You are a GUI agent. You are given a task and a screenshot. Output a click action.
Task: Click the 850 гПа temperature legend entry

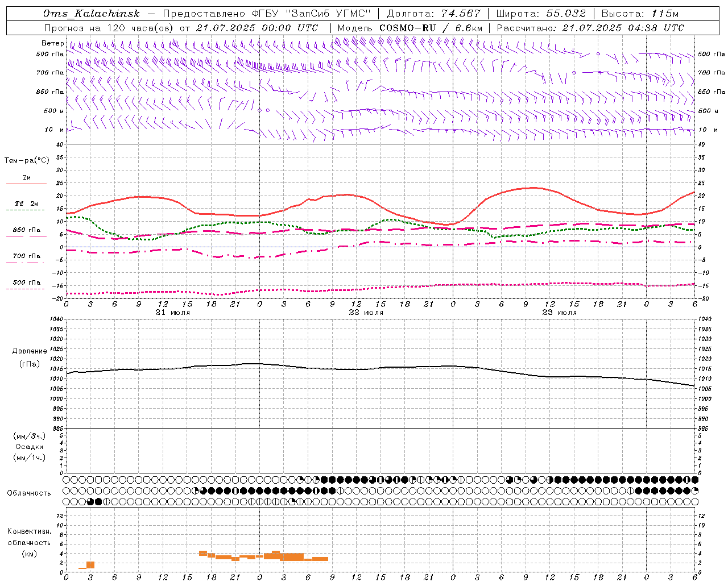click(x=26, y=230)
